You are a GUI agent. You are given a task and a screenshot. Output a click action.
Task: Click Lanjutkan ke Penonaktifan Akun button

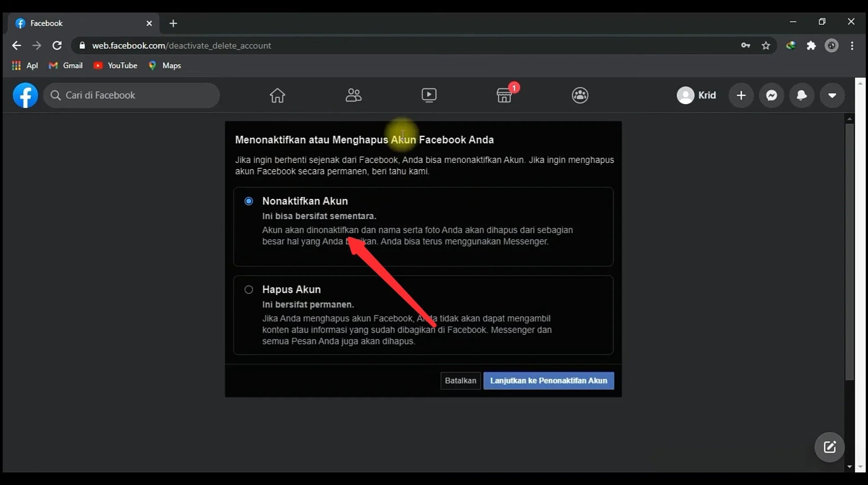548,381
